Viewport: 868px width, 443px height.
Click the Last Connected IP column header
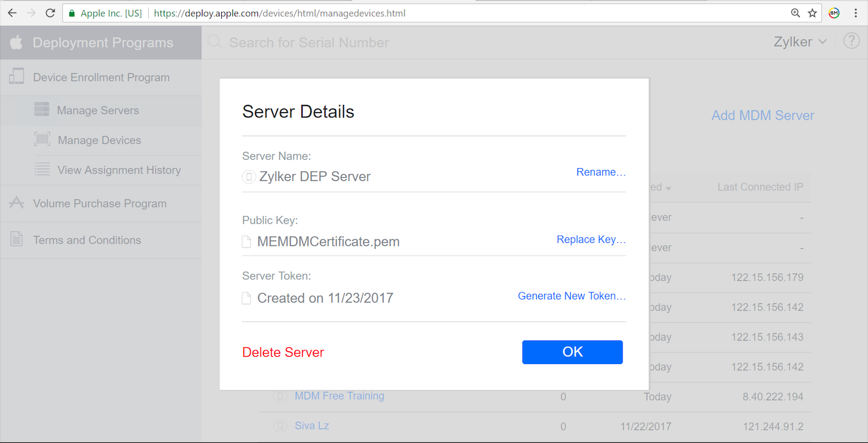[x=760, y=187]
